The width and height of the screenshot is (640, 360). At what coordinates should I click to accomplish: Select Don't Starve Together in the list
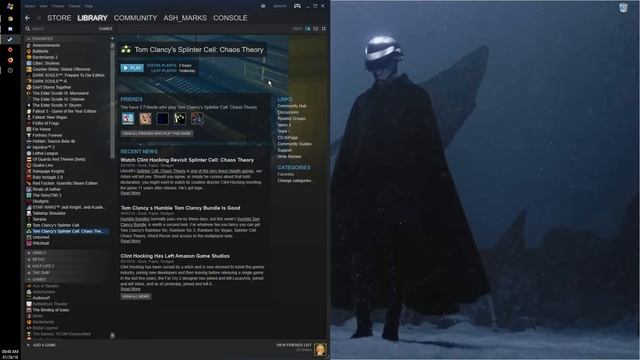52,87
